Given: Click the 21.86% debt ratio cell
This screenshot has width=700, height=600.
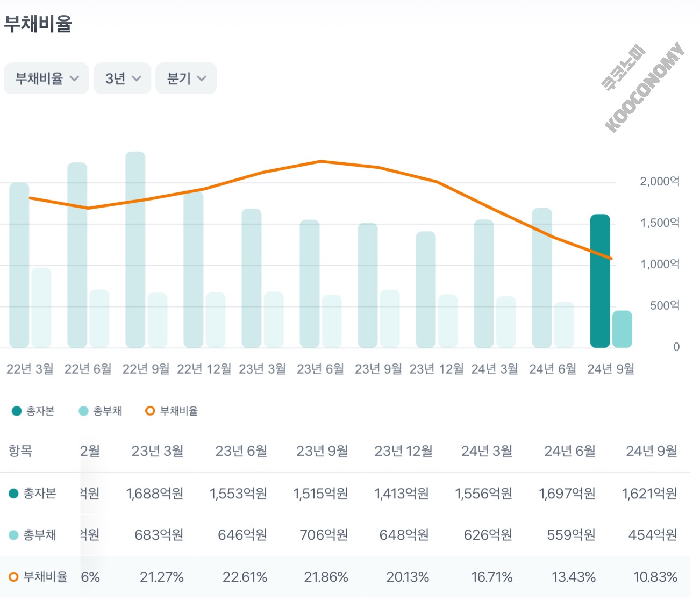Looking at the screenshot, I should (x=326, y=577).
